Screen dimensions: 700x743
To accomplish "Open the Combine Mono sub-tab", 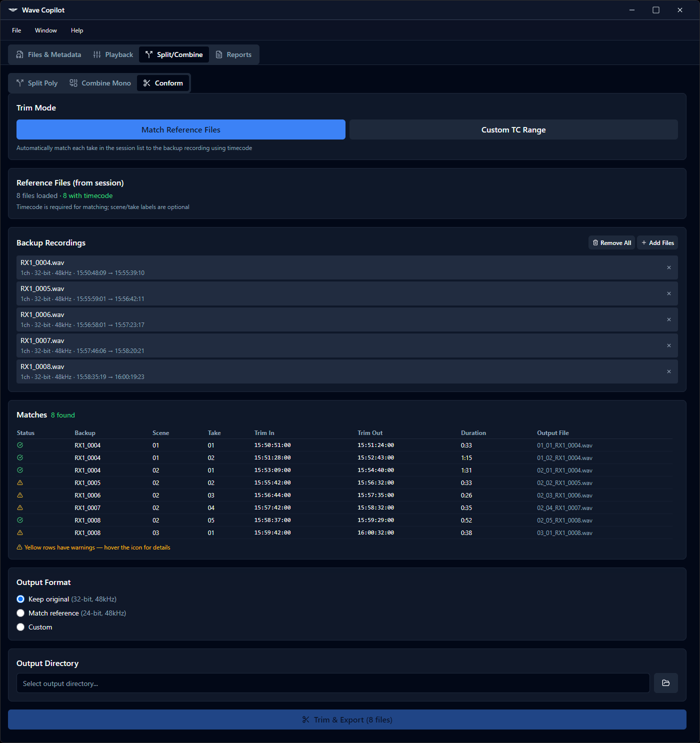I will [100, 83].
